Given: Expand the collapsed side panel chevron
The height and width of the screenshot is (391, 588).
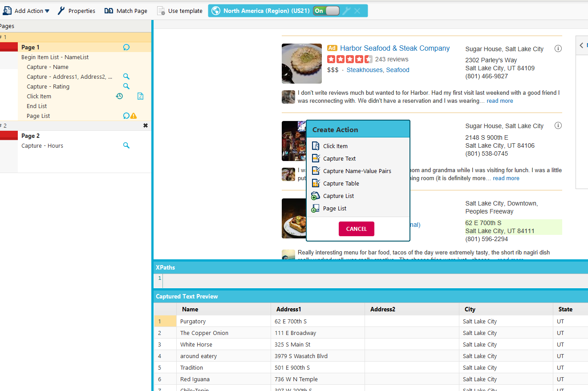Looking at the screenshot, I should point(581,45).
